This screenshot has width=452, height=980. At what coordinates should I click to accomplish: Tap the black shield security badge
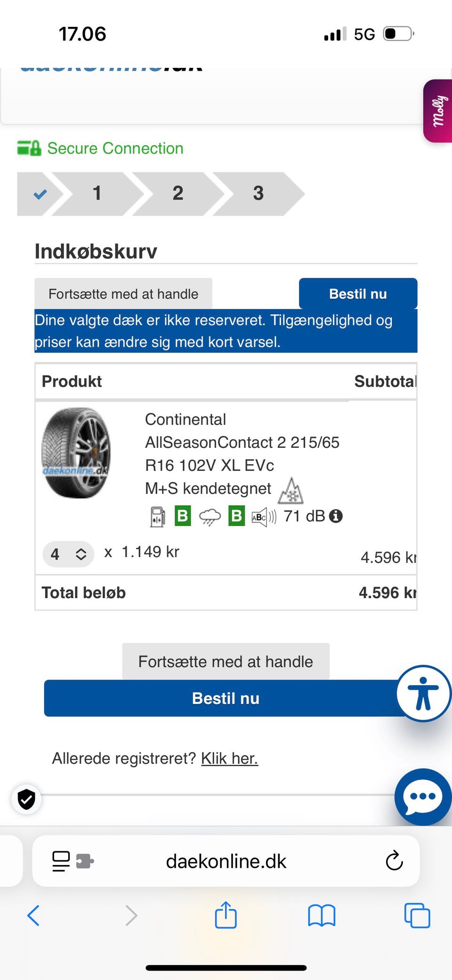click(26, 799)
